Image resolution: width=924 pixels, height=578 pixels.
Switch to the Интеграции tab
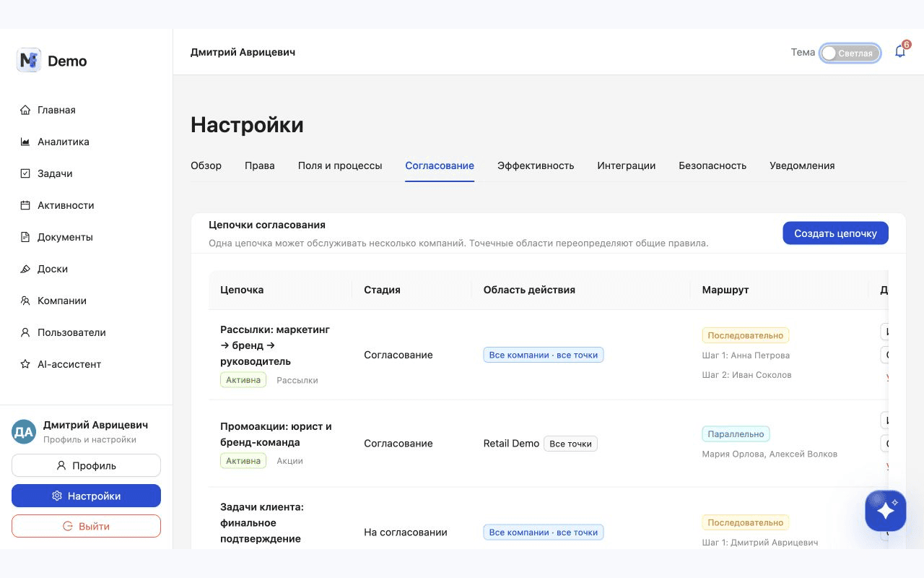pyautogui.click(x=627, y=165)
